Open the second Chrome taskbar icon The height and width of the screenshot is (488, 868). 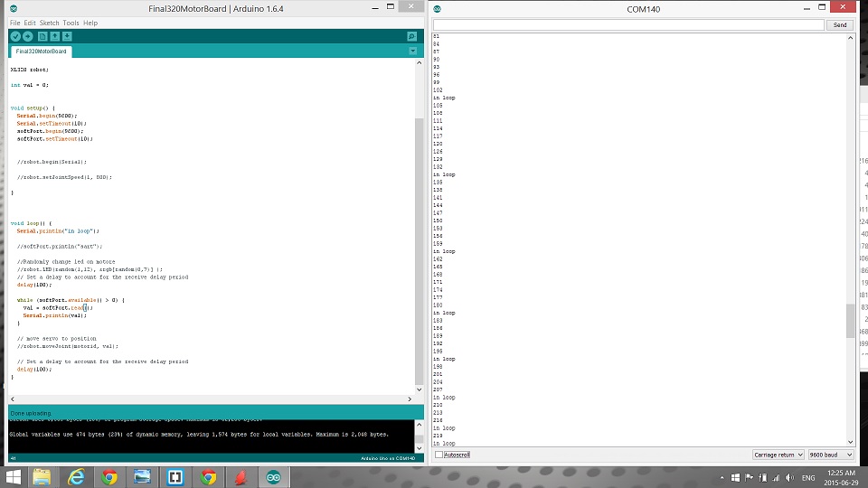pyautogui.click(x=209, y=477)
